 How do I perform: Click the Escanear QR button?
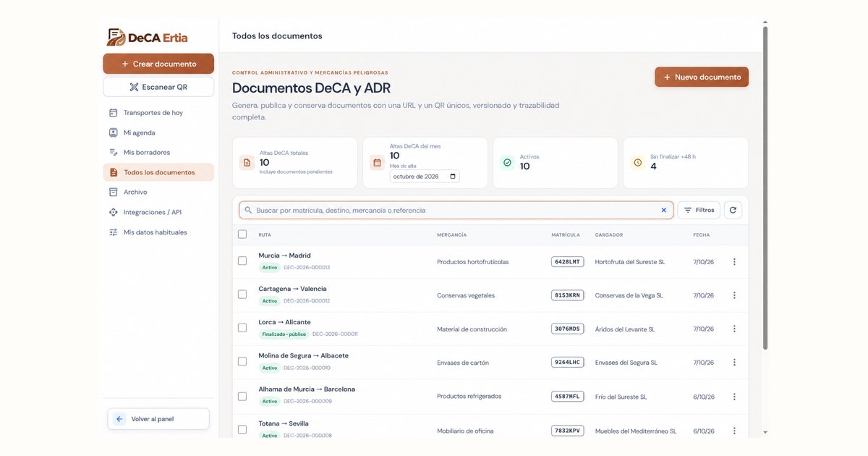point(158,87)
